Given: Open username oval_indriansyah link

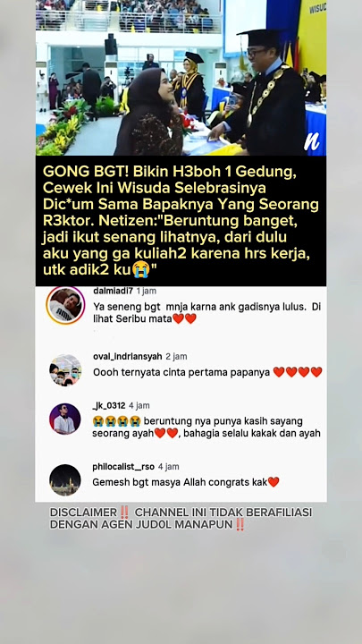Looking at the screenshot, I should [x=128, y=357].
